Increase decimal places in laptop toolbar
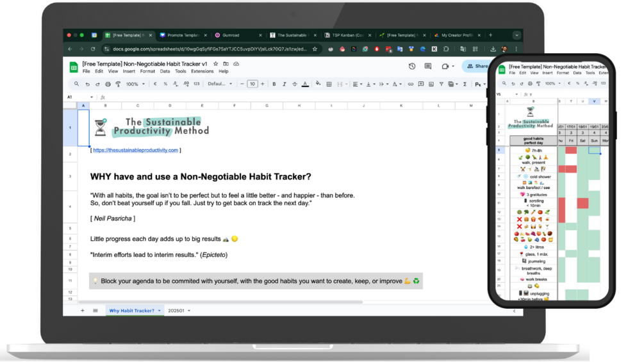The image size is (644, 362). point(186,84)
